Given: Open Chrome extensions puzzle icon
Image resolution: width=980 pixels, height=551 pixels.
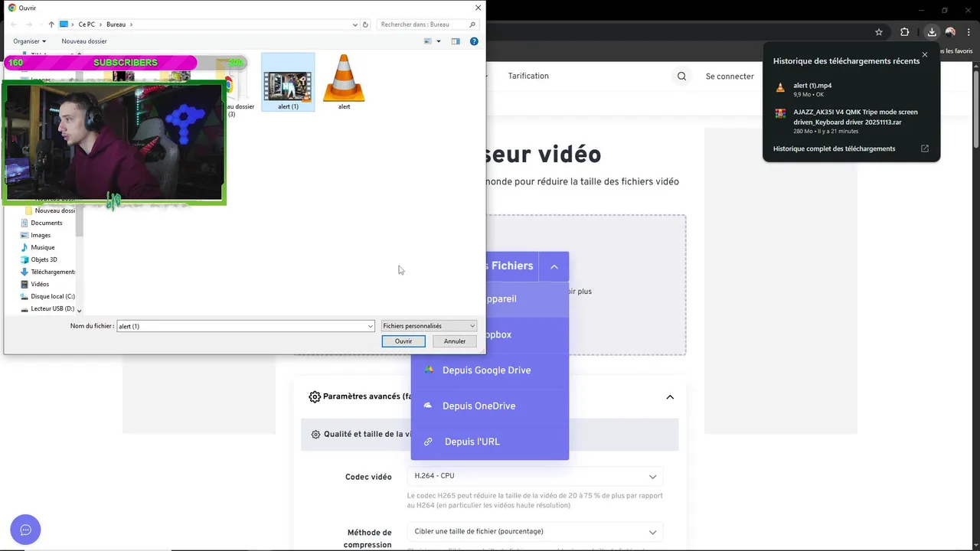Looking at the screenshot, I should click(x=904, y=32).
